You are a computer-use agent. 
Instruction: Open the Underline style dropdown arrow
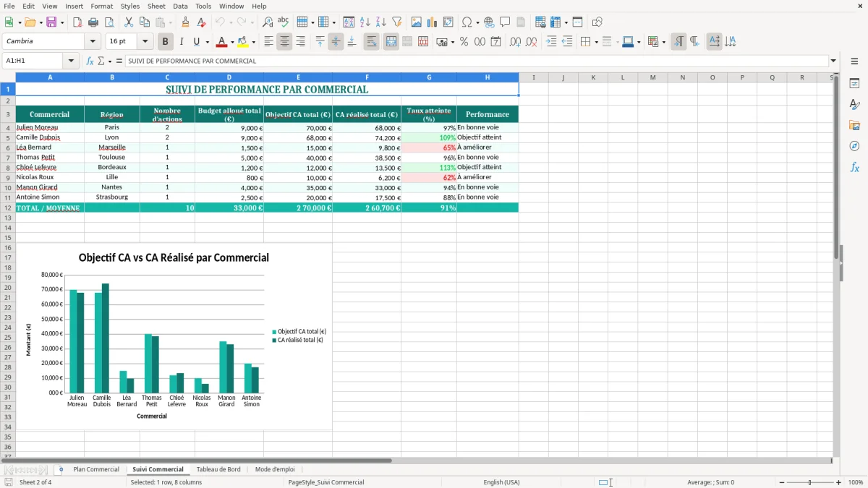click(x=207, y=42)
